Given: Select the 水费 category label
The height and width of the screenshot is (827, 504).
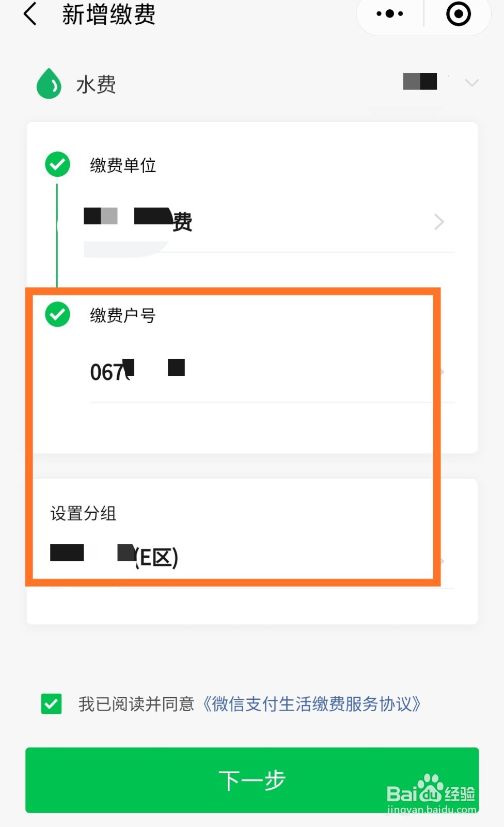Looking at the screenshot, I should (x=96, y=84).
